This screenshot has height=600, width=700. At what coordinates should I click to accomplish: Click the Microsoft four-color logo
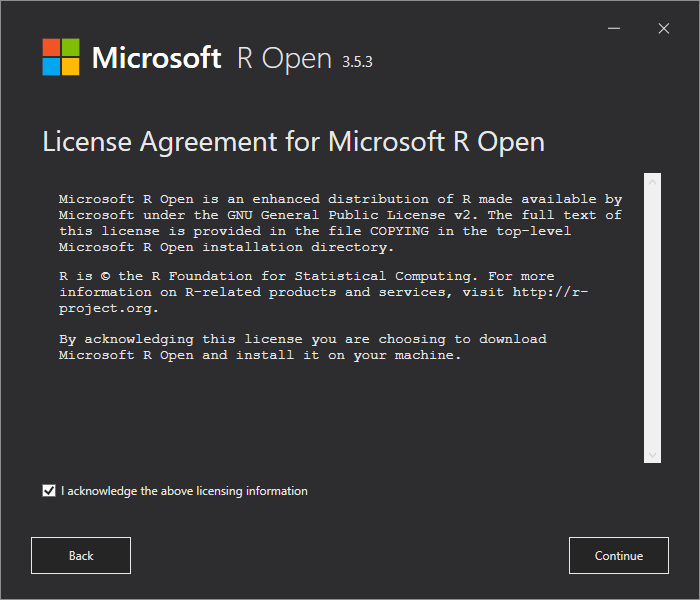(x=61, y=57)
